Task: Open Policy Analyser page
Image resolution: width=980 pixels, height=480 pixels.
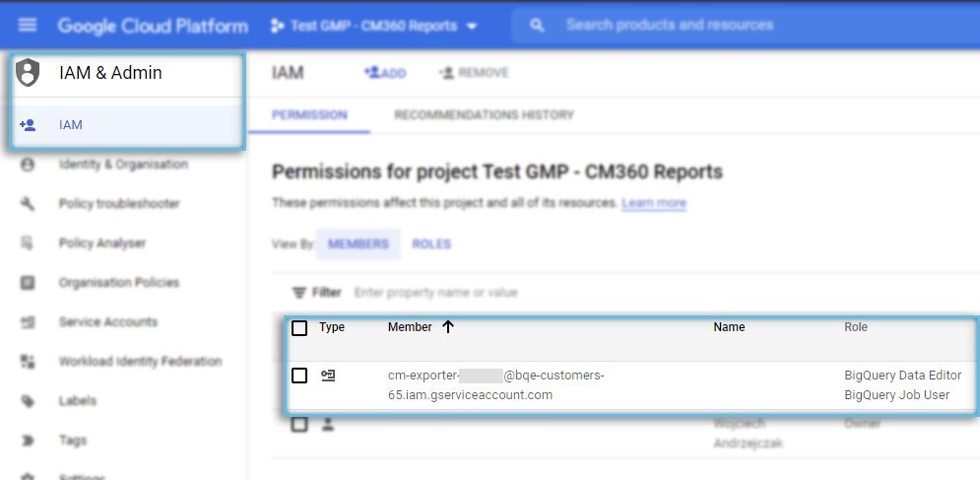Action: click(102, 243)
